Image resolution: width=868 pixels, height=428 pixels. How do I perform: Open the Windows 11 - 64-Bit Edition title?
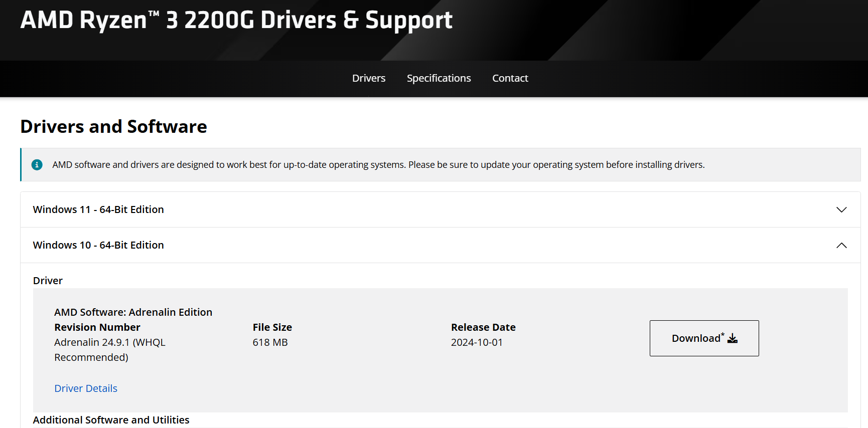coord(98,209)
